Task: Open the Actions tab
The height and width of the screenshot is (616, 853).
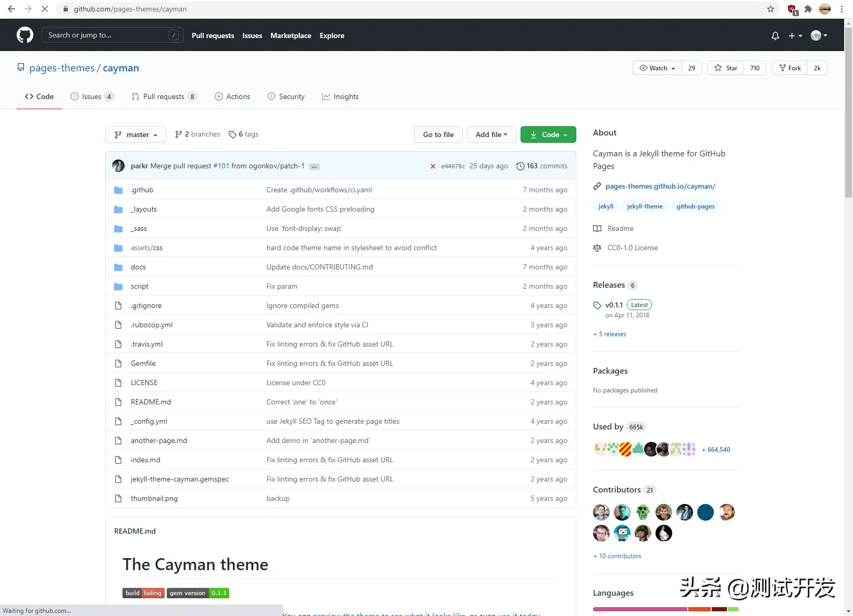Action: click(x=232, y=96)
